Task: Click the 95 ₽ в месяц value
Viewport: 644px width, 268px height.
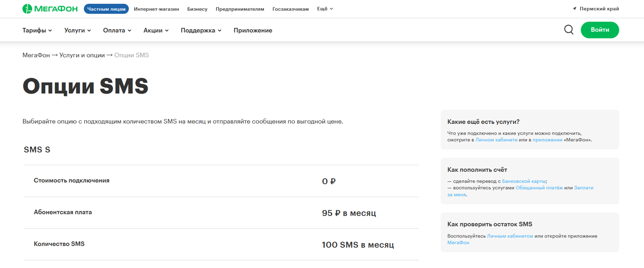Action: (x=349, y=213)
